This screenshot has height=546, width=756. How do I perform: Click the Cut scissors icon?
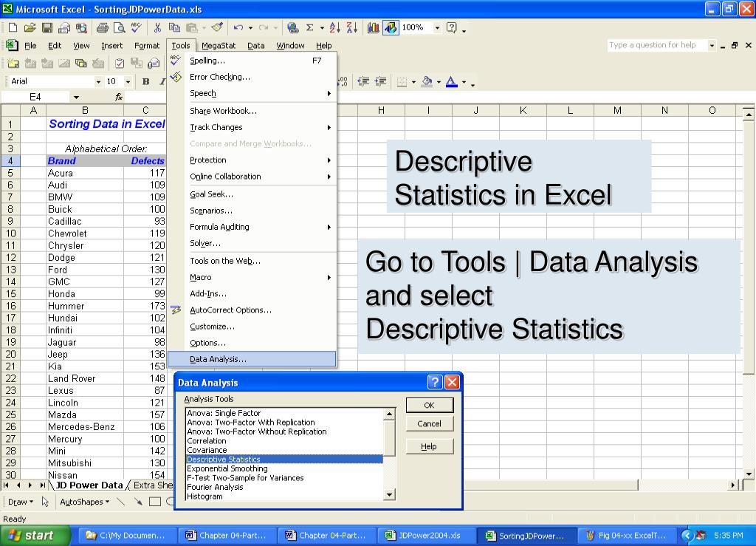[x=157, y=27]
